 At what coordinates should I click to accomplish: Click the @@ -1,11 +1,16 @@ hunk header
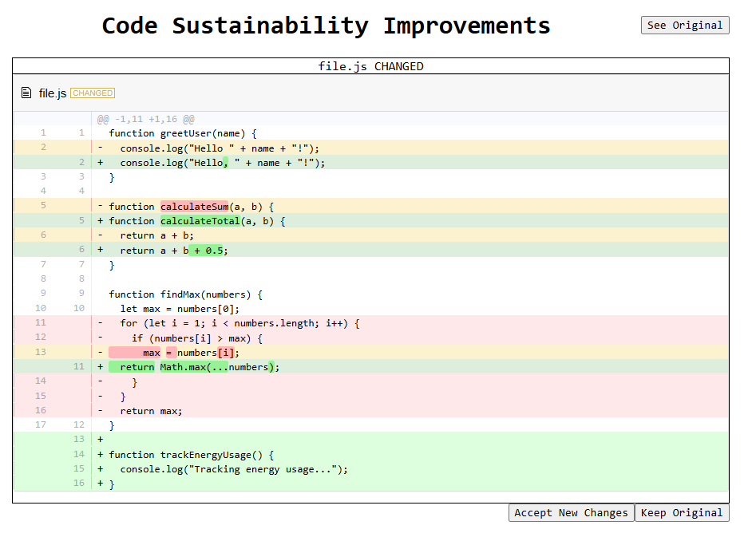[145, 119]
